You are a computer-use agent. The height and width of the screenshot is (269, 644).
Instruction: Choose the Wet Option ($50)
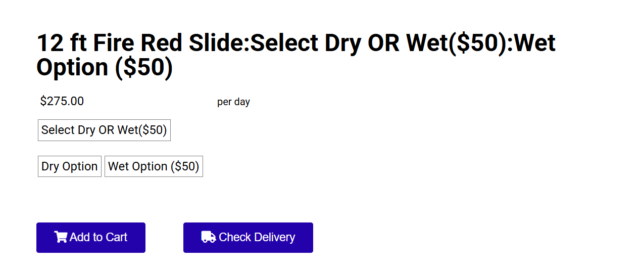point(154,166)
